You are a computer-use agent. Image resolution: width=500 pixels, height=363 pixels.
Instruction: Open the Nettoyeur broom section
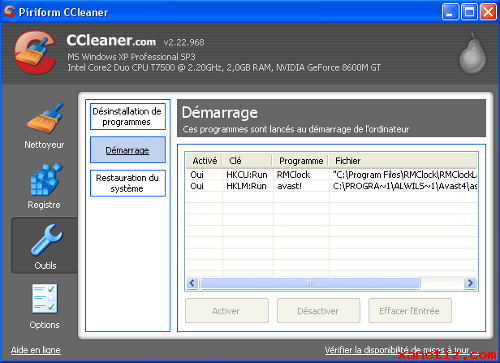click(44, 126)
